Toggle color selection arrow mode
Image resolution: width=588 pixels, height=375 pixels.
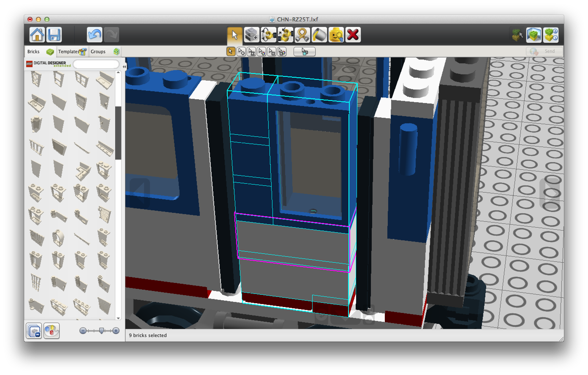pos(261,52)
